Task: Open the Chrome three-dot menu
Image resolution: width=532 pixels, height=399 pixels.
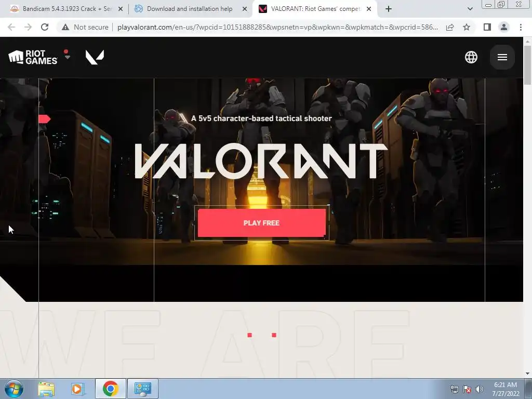Action: click(521, 27)
